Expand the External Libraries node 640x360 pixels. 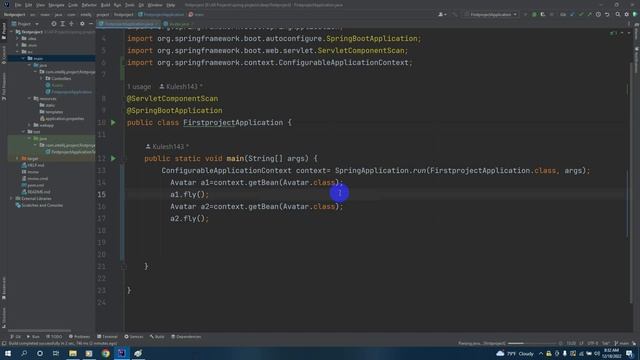11,198
